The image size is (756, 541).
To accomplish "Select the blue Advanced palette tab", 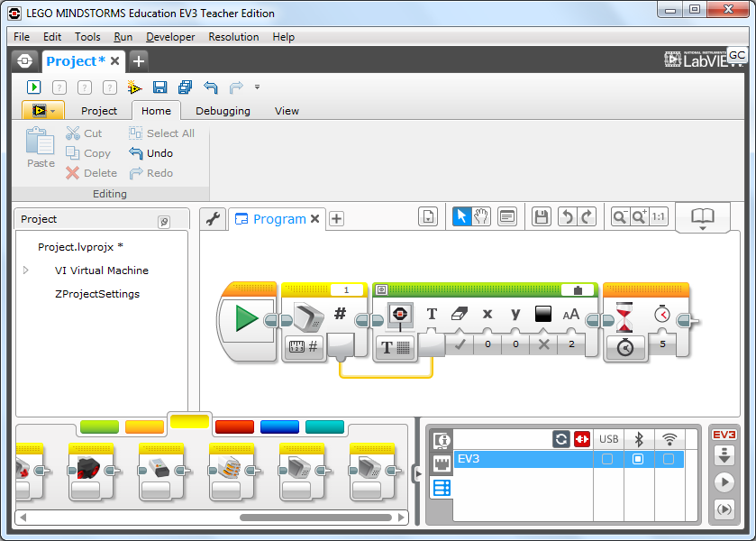I will click(x=279, y=426).
